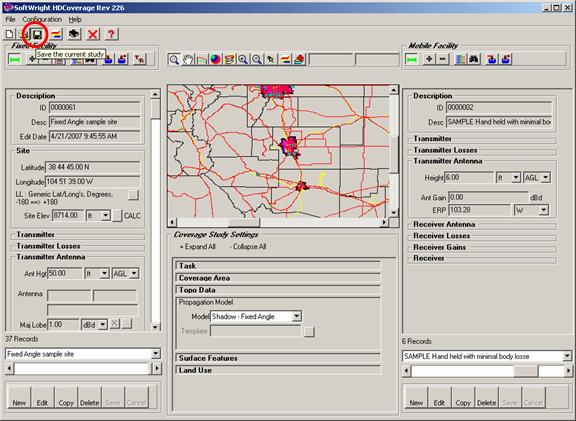Save the current study using floppy icon
576x421 pixels.
coord(37,35)
